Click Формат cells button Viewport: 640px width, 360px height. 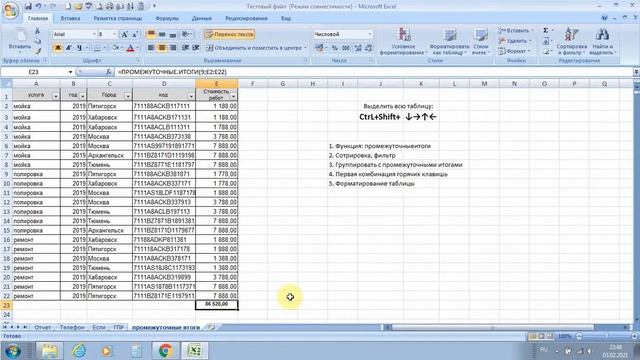(514, 51)
